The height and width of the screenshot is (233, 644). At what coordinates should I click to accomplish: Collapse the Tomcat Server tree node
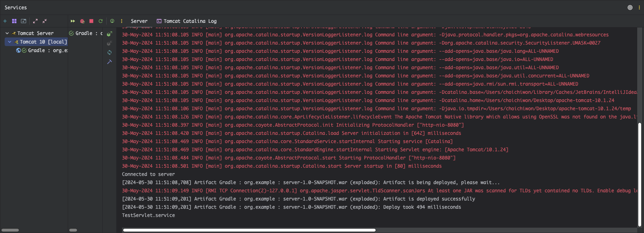7,33
